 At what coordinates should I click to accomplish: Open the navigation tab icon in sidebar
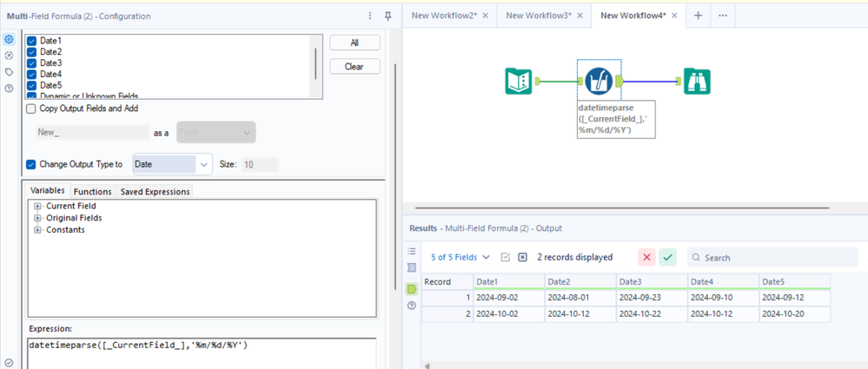(x=9, y=56)
